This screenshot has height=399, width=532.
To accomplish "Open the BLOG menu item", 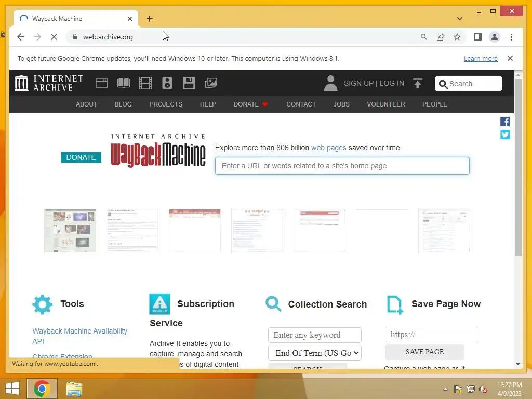I will (x=123, y=104).
